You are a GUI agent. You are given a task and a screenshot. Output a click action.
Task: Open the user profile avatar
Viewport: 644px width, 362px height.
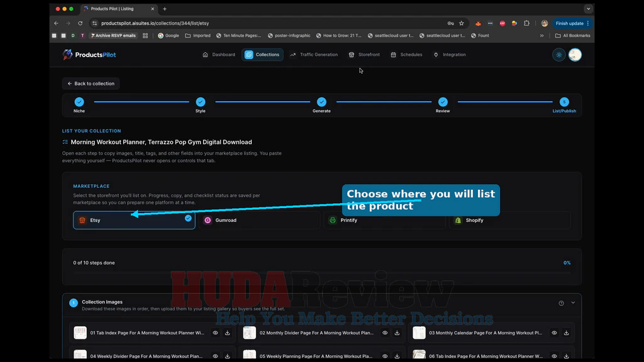point(575,55)
